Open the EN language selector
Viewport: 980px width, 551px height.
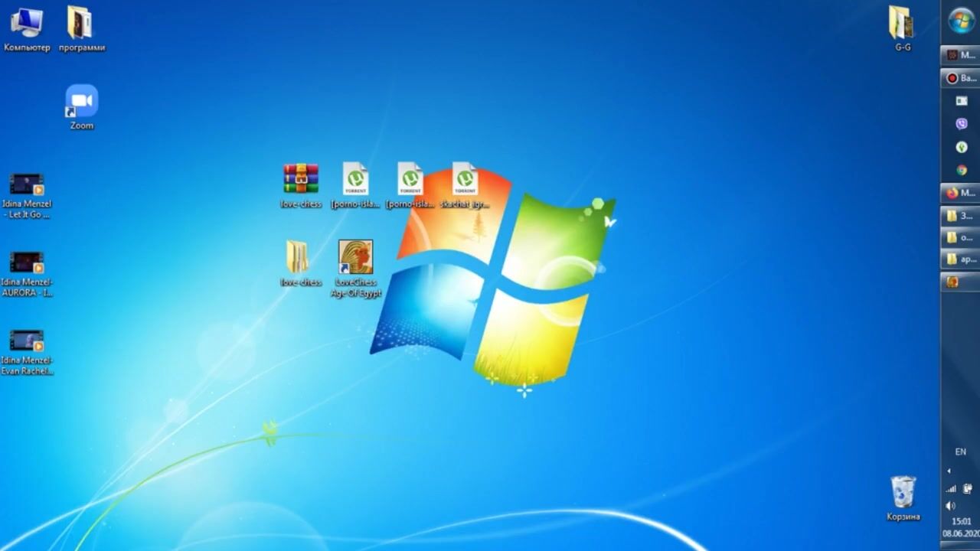pyautogui.click(x=960, y=452)
